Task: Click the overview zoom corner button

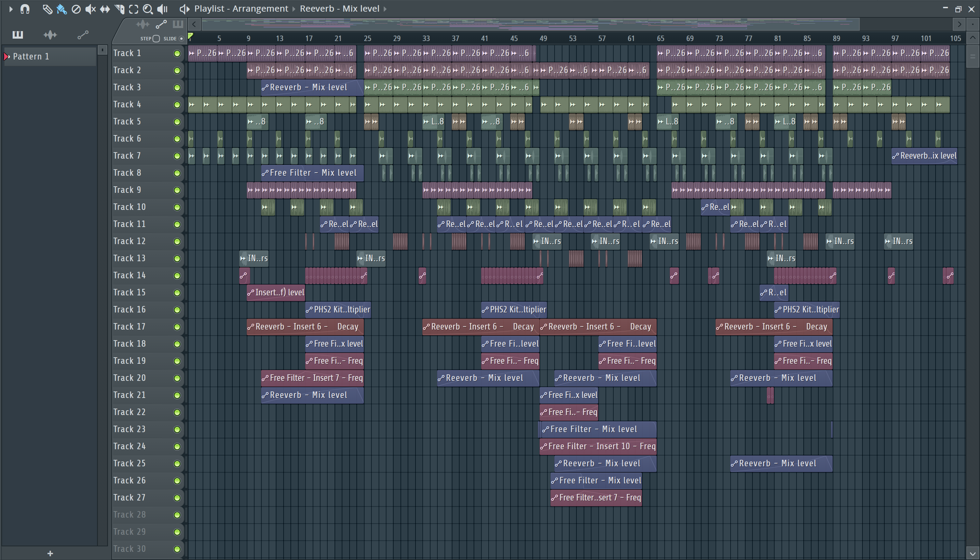Action: click(x=972, y=24)
